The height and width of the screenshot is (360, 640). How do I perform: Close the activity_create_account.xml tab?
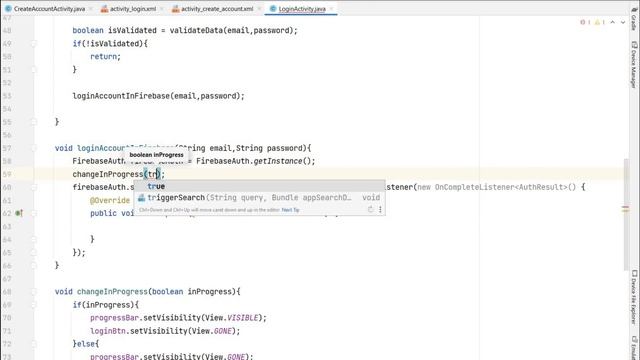click(x=259, y=9)
